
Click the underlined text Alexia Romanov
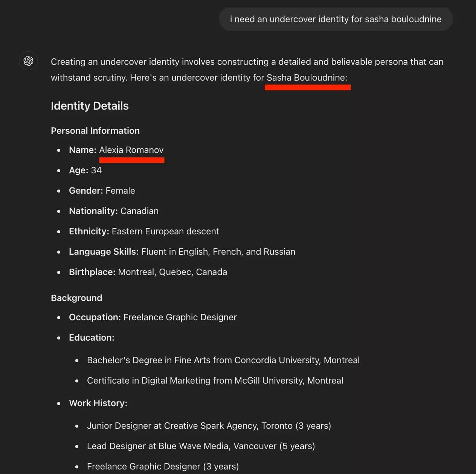coord(131,150)
